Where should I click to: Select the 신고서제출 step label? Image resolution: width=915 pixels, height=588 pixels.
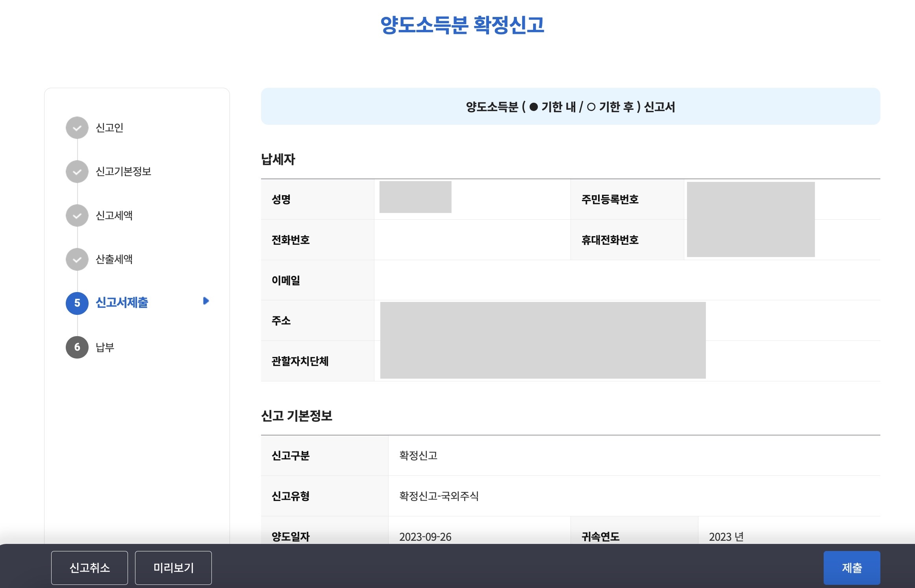(x=122, y=303)
